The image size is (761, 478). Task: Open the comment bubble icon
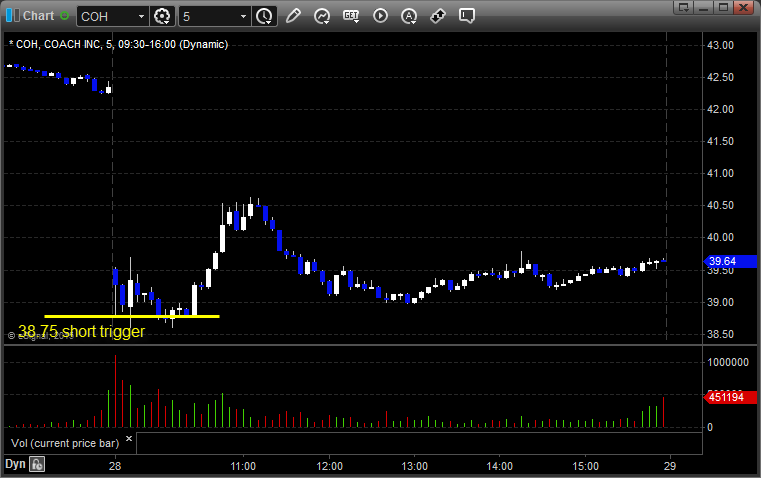point(467,16)
